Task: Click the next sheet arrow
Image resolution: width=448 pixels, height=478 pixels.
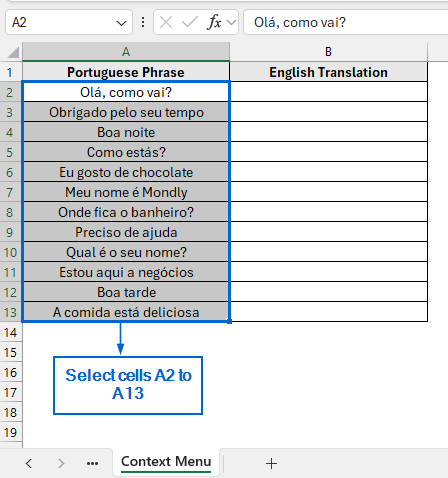Action: coord(61,463)
